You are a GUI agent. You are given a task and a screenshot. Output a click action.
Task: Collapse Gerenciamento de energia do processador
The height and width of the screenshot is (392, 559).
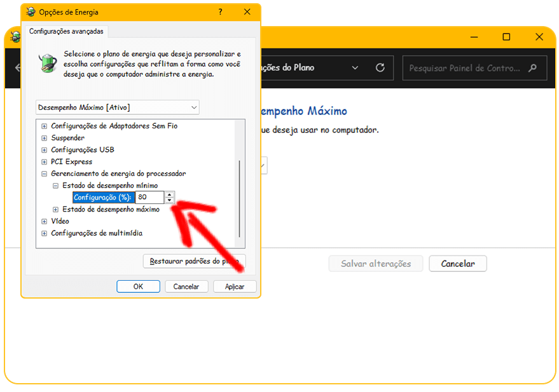[45, 173]
